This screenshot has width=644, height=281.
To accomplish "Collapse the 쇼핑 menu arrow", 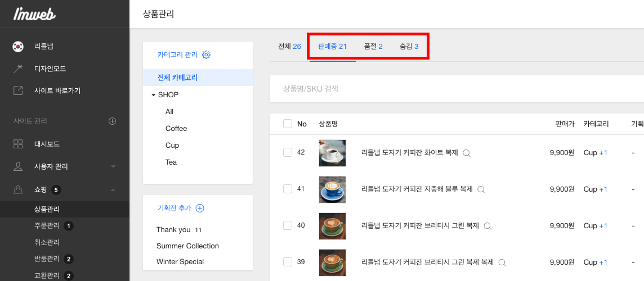I will click(113, 189).
